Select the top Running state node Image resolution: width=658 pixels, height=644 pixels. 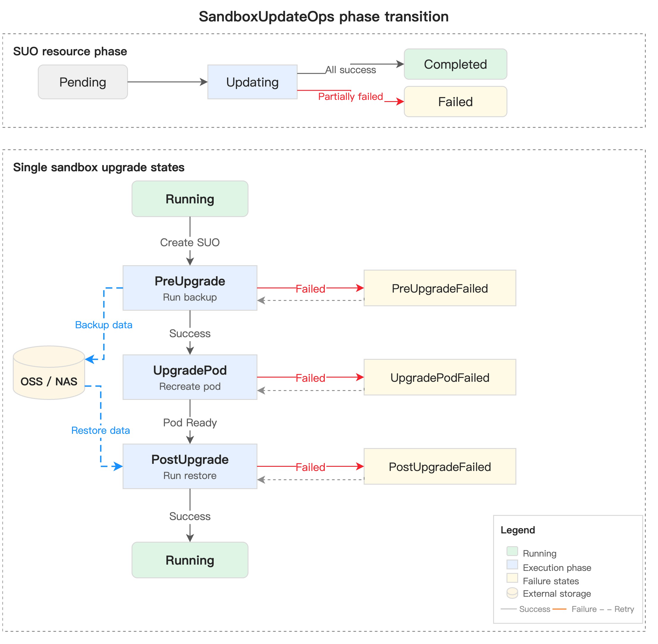(x=190, y=199)
